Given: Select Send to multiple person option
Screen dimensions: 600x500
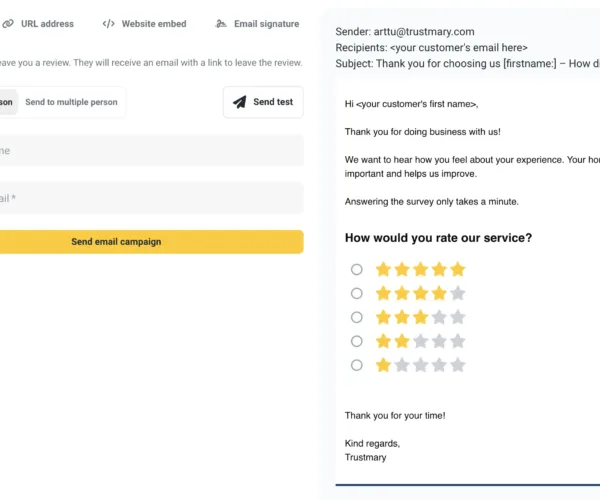Looking at the screenshot, I should [x=72, y=102].
